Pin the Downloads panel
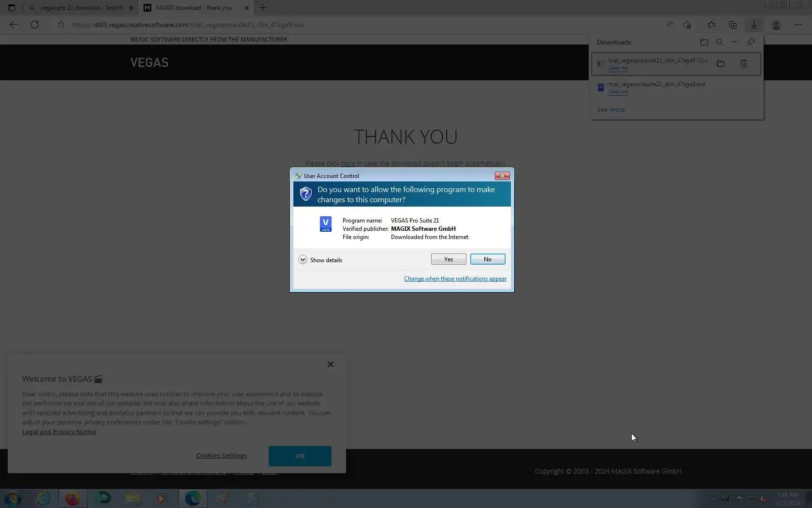 [751, 42]
